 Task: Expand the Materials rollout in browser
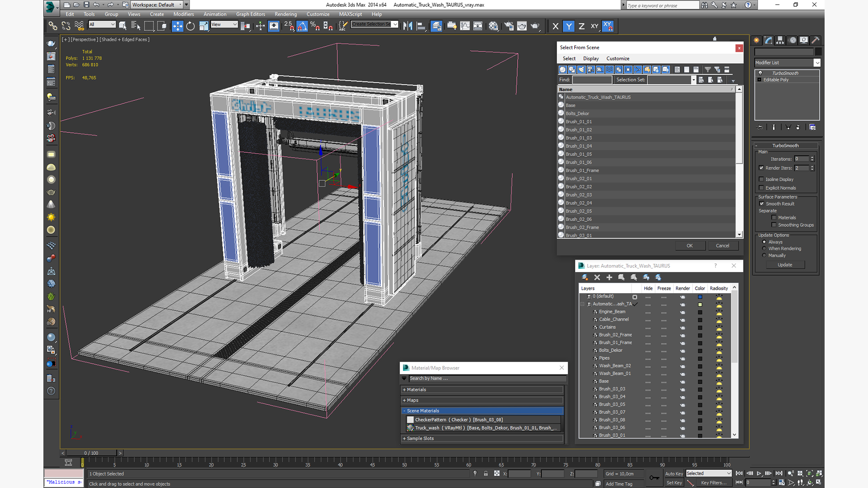[416, 389]
